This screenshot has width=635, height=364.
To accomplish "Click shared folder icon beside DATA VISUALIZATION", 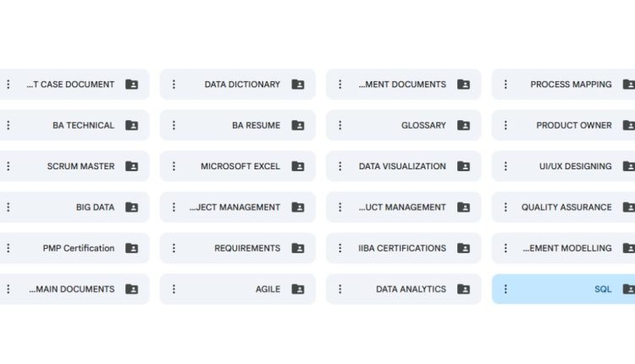I will (464, 167).
